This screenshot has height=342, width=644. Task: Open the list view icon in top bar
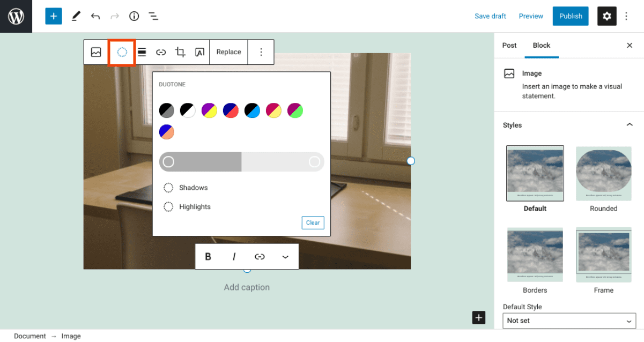point(153,16)
